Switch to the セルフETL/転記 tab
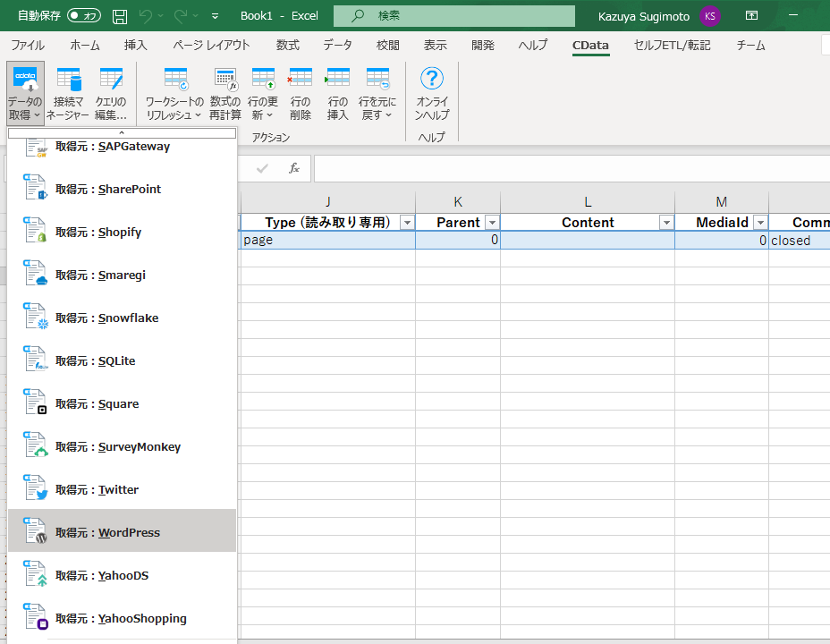The width and height of the screenshot is (830, 644). coord(673,46)
